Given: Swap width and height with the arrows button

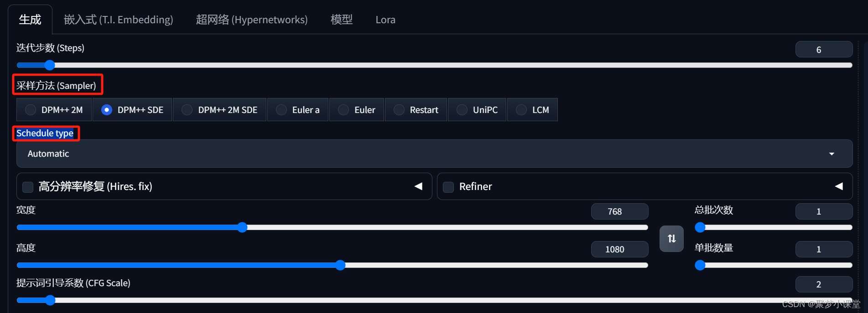Looking at the screenshot, I should pos(671,239).
